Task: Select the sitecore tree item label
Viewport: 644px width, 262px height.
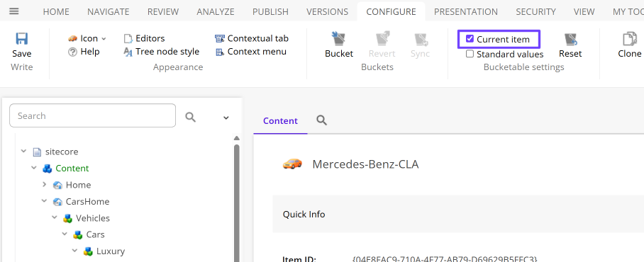Action: (x=62, y=152)
